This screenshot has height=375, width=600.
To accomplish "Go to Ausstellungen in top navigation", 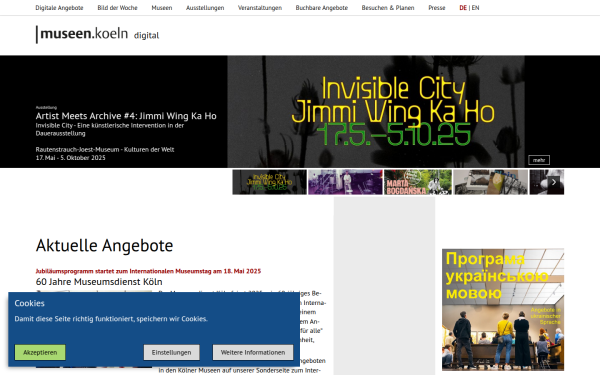I will click(x=205, y=8).
